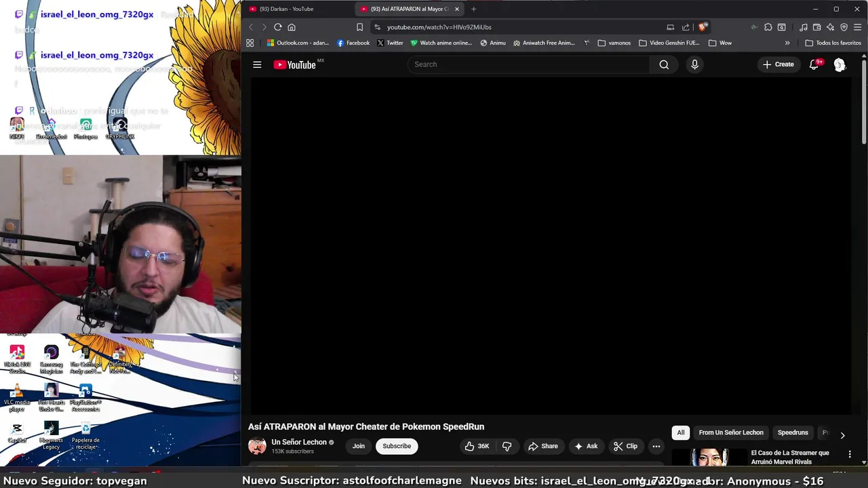This screenshot has height=488, width=868.
Task: Open Samsung Magician desktop shortcut
Action: (x=51, y=360)
